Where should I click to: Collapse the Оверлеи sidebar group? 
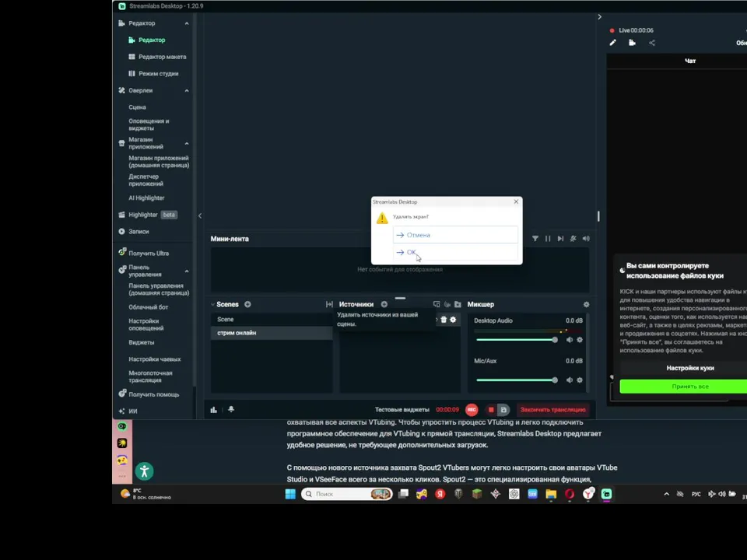(x=187, y=90)
